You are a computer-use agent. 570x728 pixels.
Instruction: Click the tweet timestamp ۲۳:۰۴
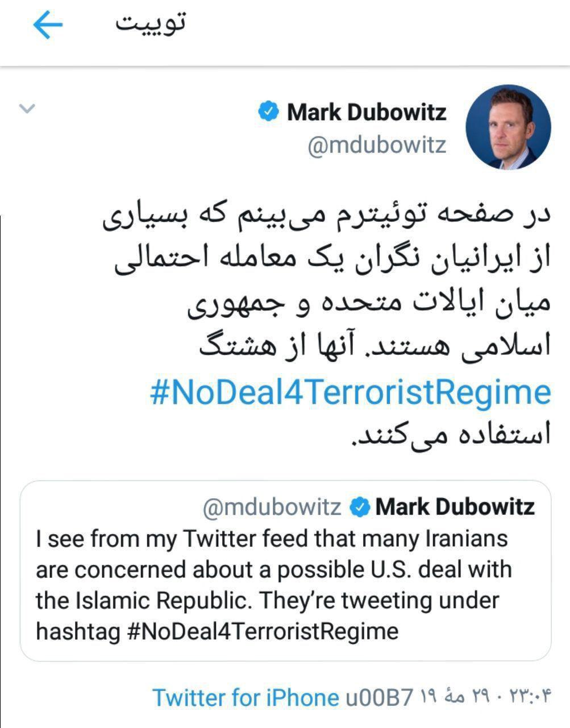[530, 697]
